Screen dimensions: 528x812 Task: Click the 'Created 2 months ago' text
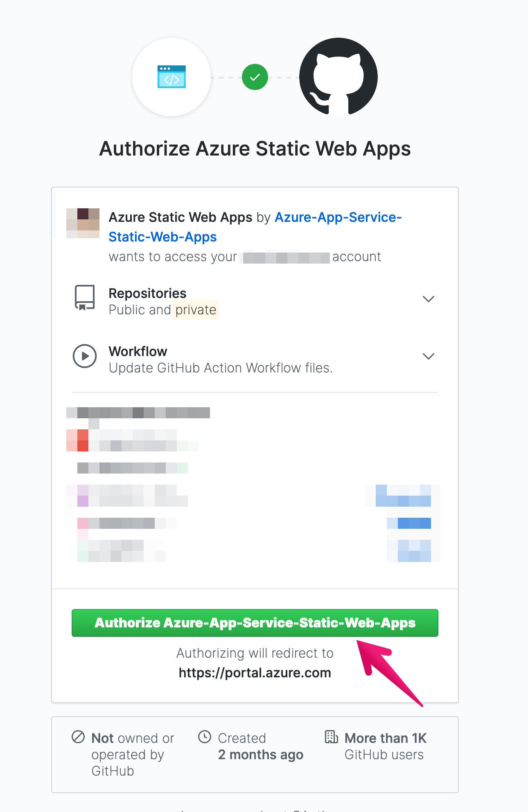(261, 747)
